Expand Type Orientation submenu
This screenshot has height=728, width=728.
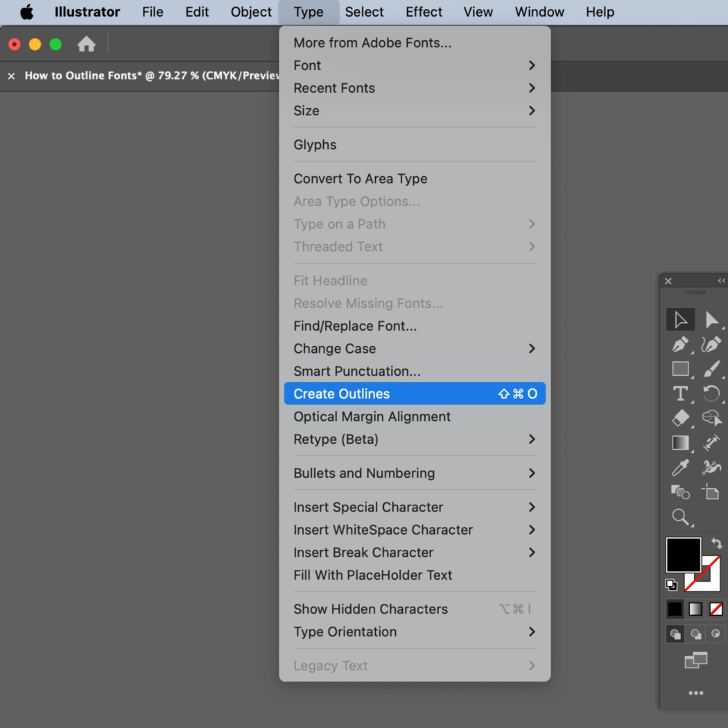(x=415, y=632)
